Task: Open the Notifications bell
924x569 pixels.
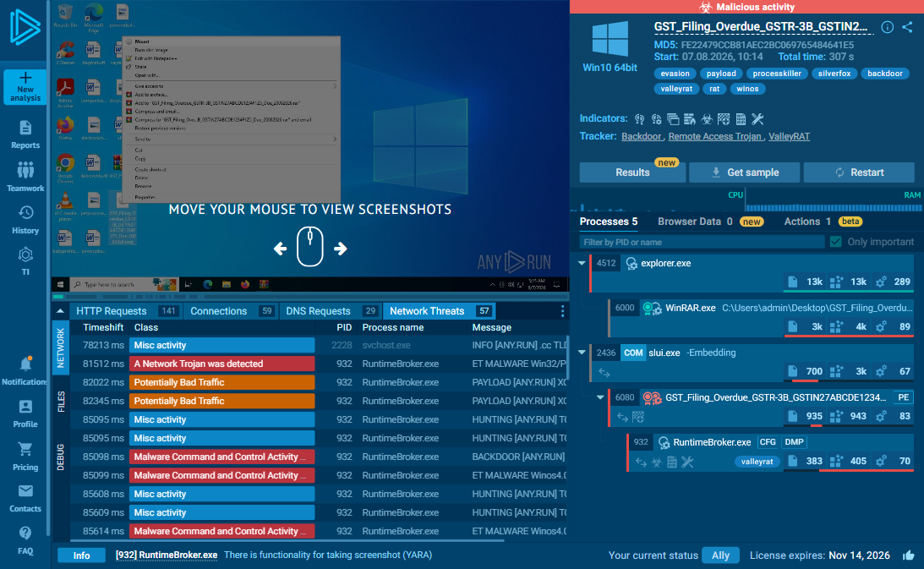Action: pyautogui.click(x=25, y=371)
